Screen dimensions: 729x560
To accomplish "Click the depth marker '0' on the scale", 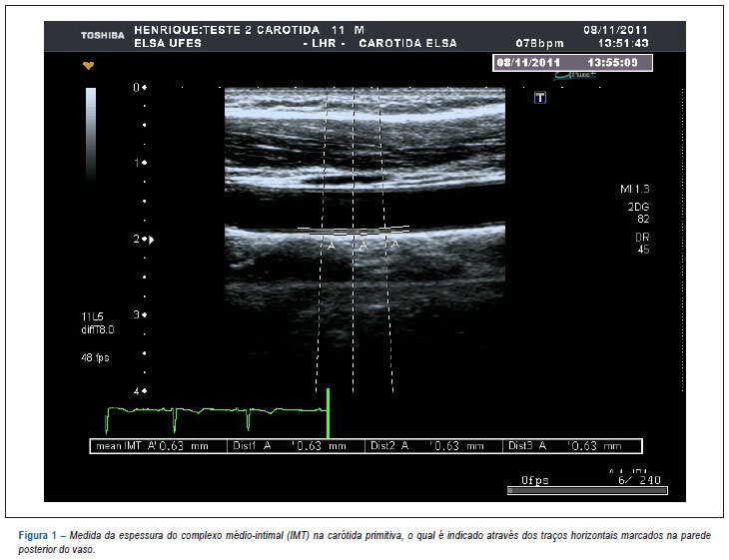I will coord(136,88).
